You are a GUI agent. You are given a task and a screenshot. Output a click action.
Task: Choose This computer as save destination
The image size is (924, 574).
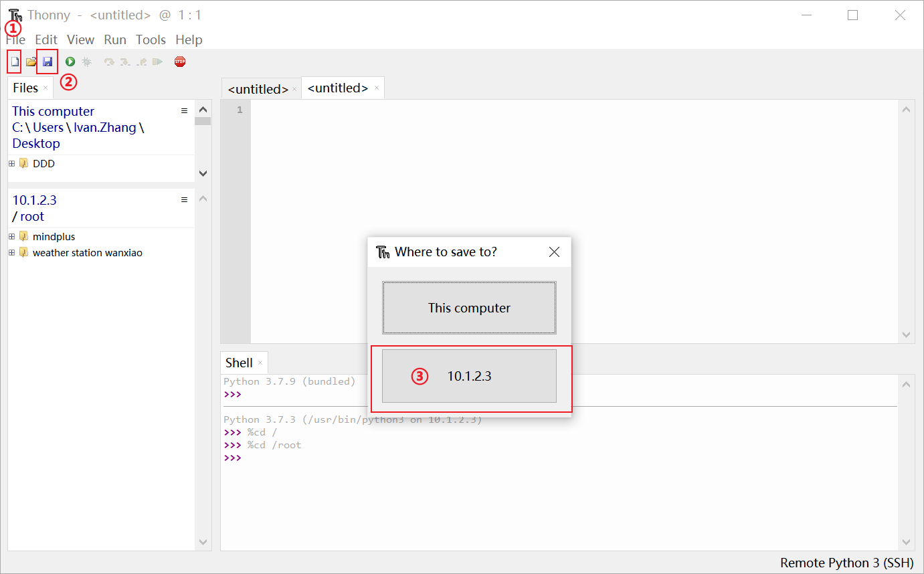click(x=469, y=307)
